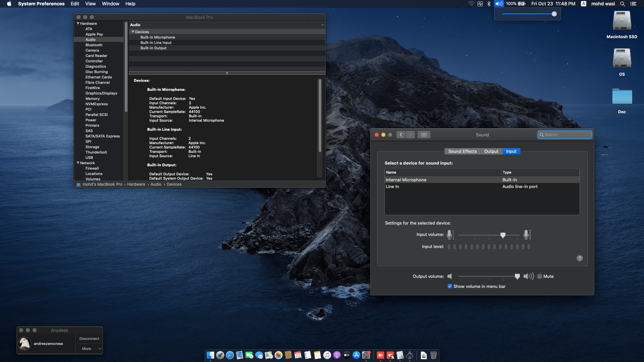This screenshot has height=362, width=644.
Task: Click Disconnect in the Anydesk window
Action: (x=89, y=339)
